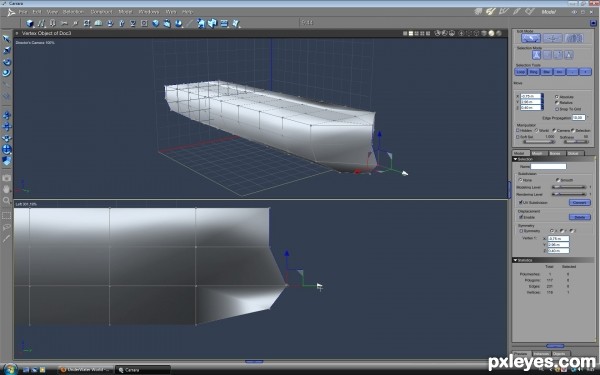Screen dimensions: 600x375
Task: Click the lathe dome-shaped tool icon
Action: coord(98,23)
